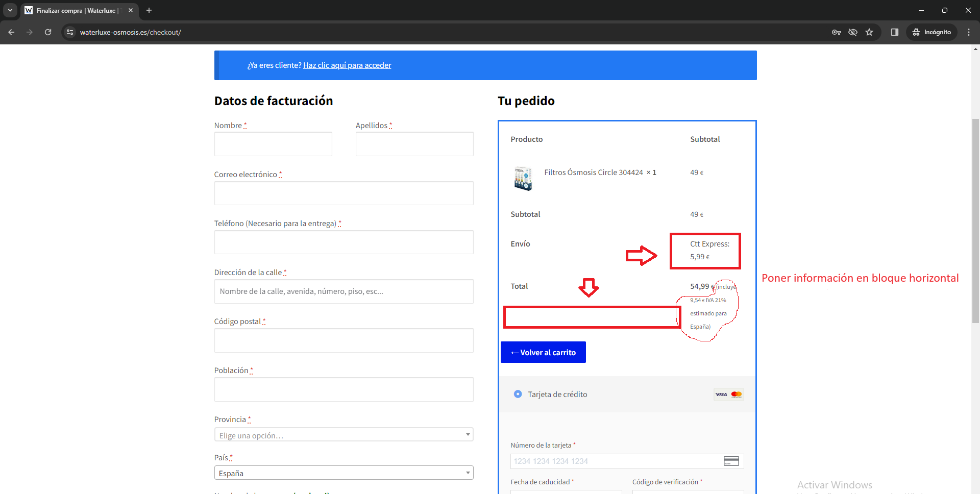Bookmark this page with the star icon

tap(869, 32)
